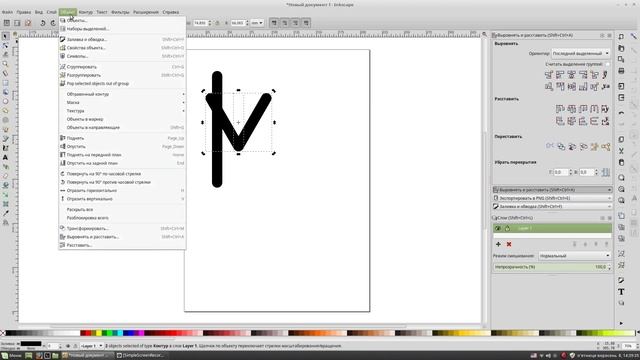
Task: Expand the Fill and Stroke dialog tab
Action: point(552,207)
